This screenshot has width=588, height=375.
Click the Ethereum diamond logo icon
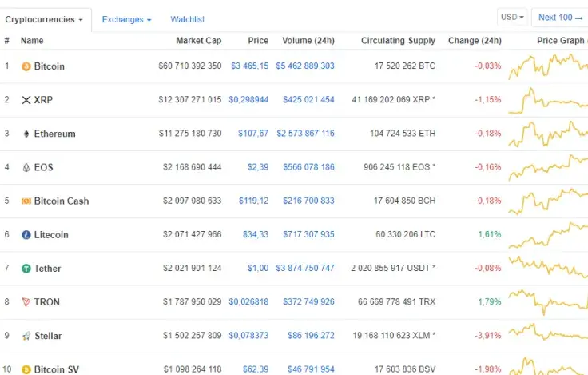(x=26, y=134)
